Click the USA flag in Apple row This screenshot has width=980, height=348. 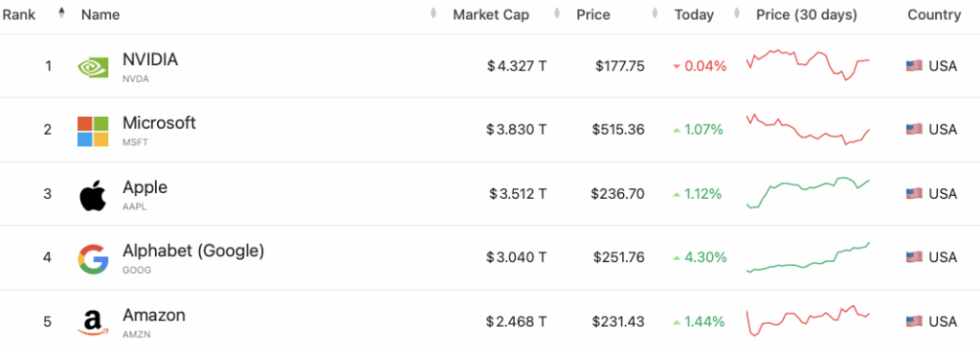pos(914,194)
